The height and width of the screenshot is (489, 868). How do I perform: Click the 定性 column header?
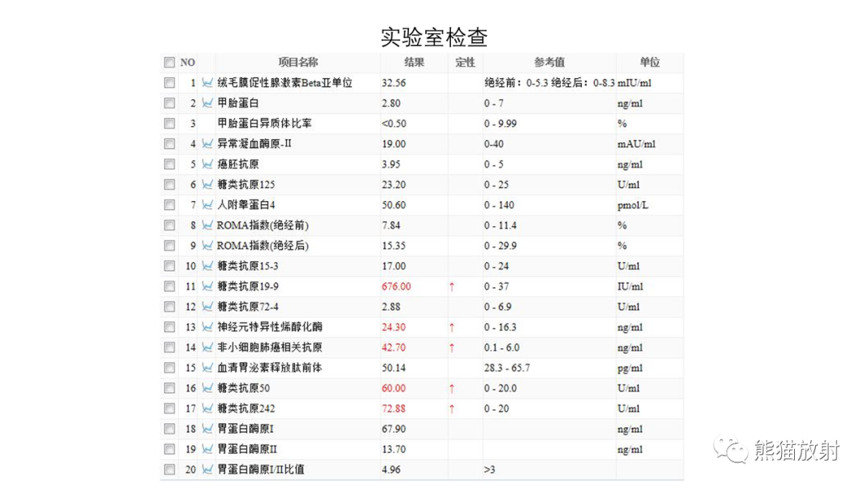(x=465, y=62)
